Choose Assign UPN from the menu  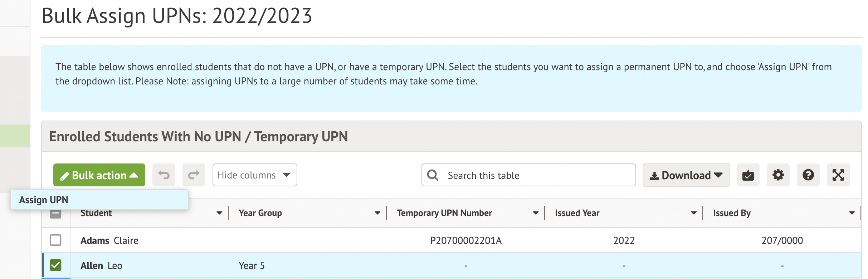coord(44,200)
